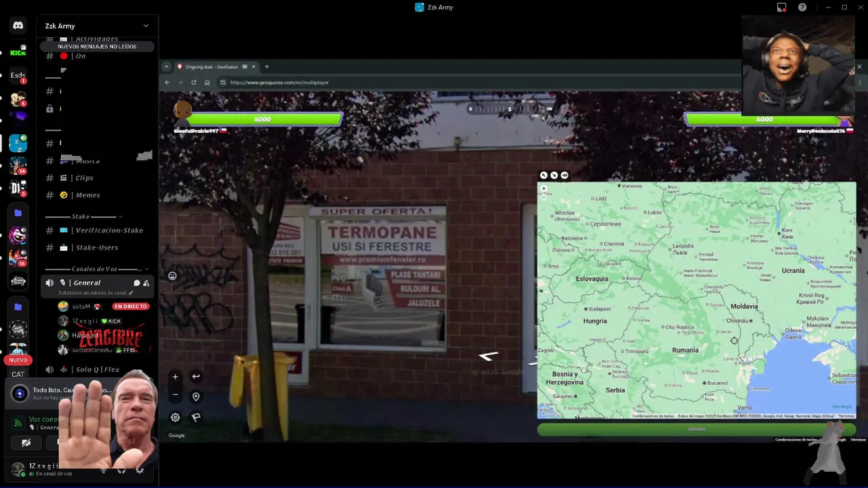
Task: Click GeoGuessr zoom out minus button
Action: 175,394
